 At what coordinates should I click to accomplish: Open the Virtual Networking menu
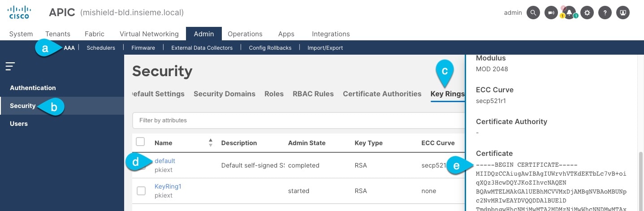(x=149, y=34)
